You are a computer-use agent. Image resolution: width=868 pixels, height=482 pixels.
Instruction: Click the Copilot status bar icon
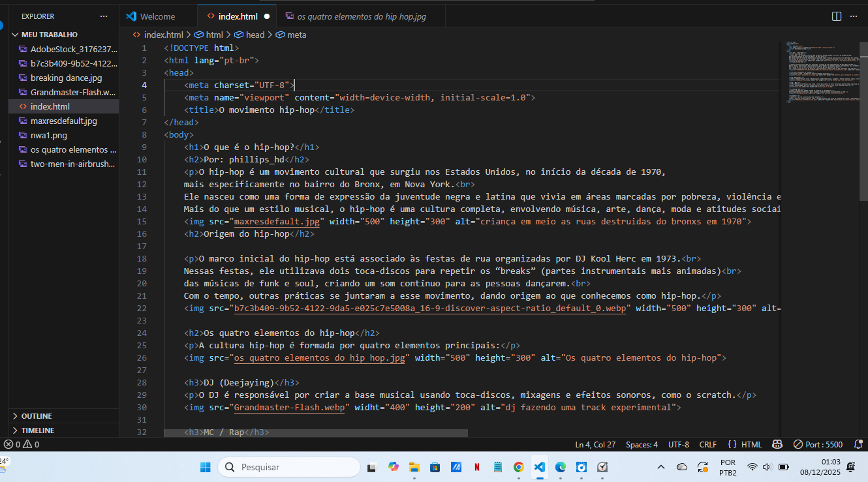(777, 444)
